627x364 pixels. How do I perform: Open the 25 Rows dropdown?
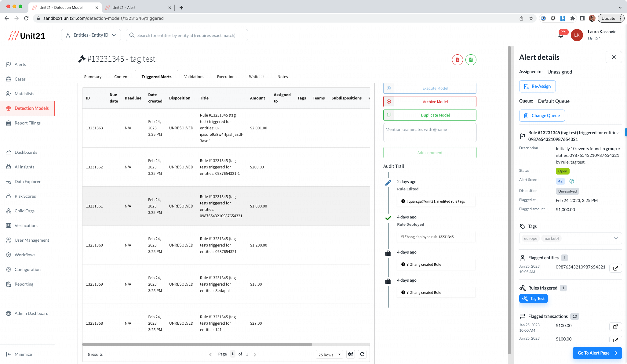pyautogui.click(x=329, y=355)
